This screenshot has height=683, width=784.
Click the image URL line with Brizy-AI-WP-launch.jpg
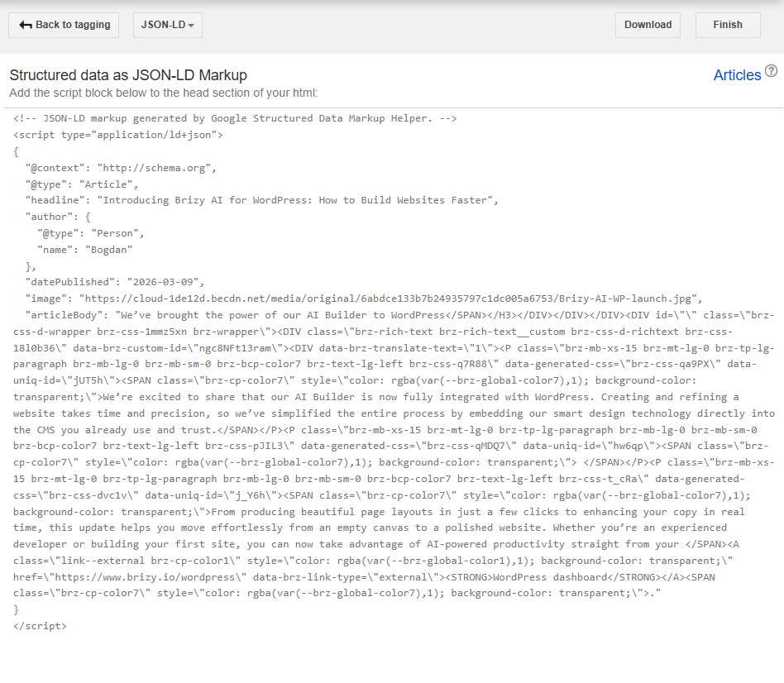(x=364, y=299)
